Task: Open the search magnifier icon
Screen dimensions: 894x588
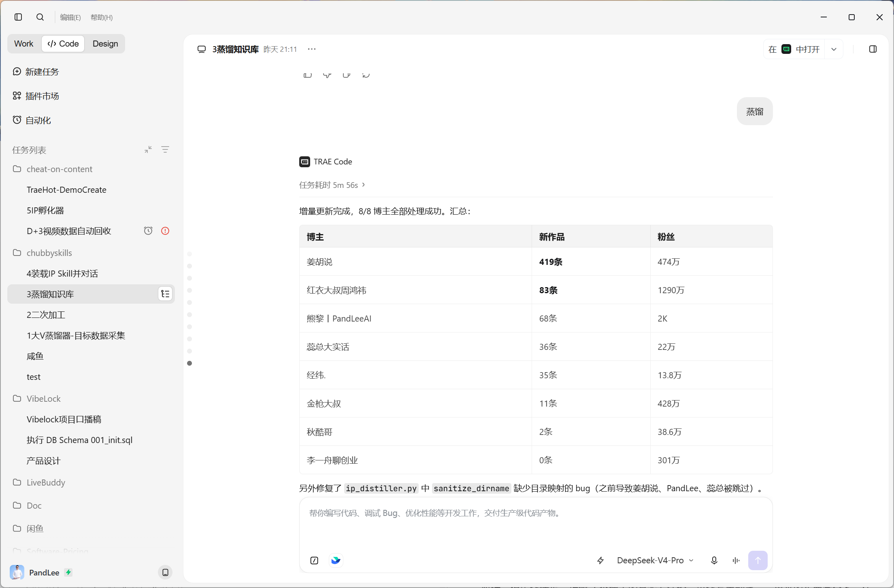Action: 40,17
